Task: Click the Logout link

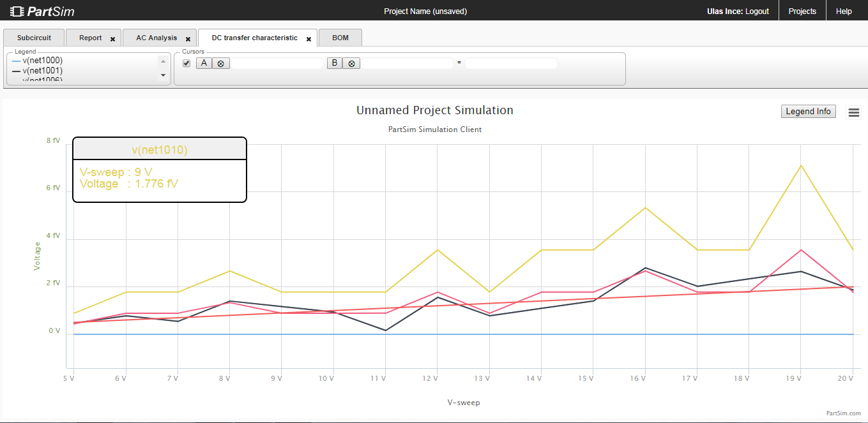Action: 757,11
